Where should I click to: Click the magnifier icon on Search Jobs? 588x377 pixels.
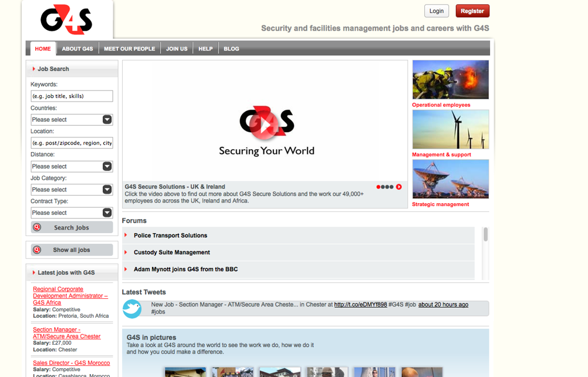point(37,227)
